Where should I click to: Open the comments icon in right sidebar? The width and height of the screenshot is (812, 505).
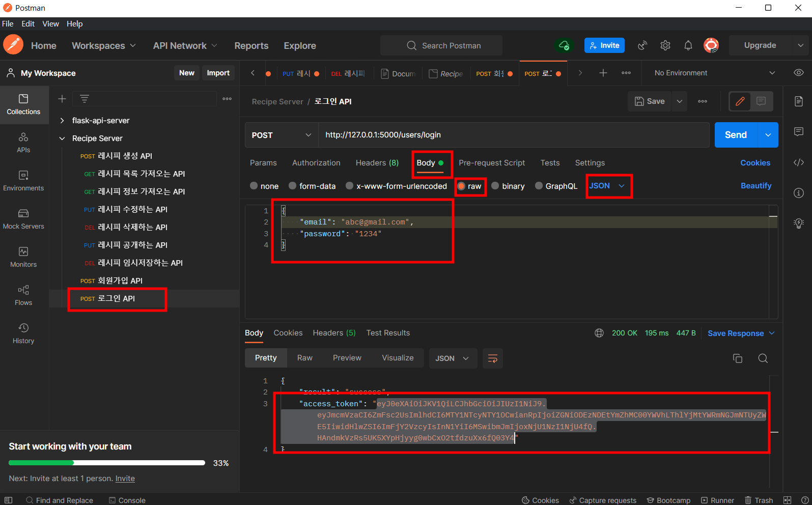tap(799, 132)
